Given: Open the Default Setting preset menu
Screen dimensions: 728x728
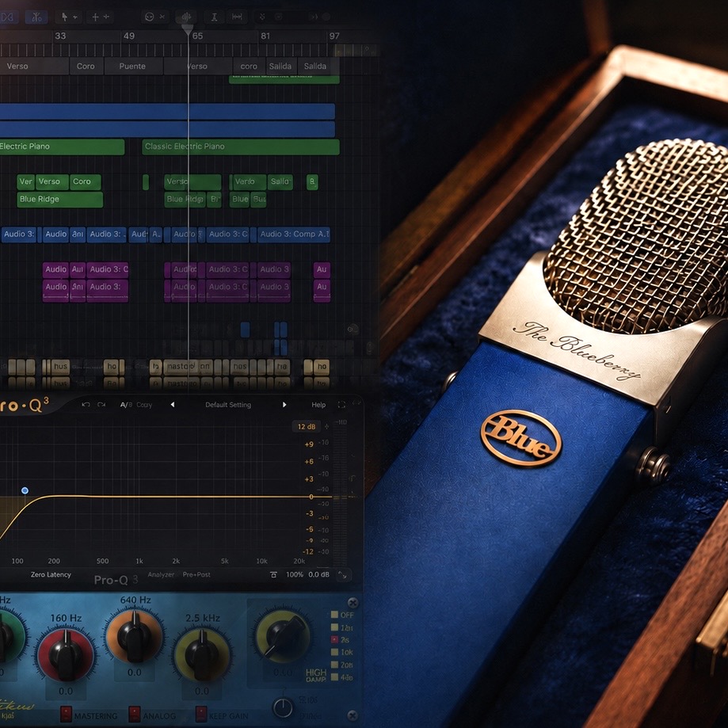Looking at the screenshot, I should pyautogui.click(x=228, y=405).
